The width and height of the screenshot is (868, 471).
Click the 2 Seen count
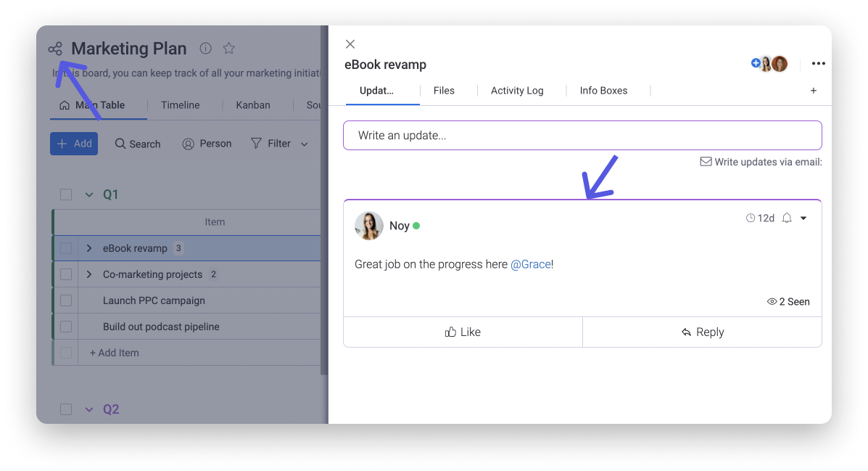(794, 301)
